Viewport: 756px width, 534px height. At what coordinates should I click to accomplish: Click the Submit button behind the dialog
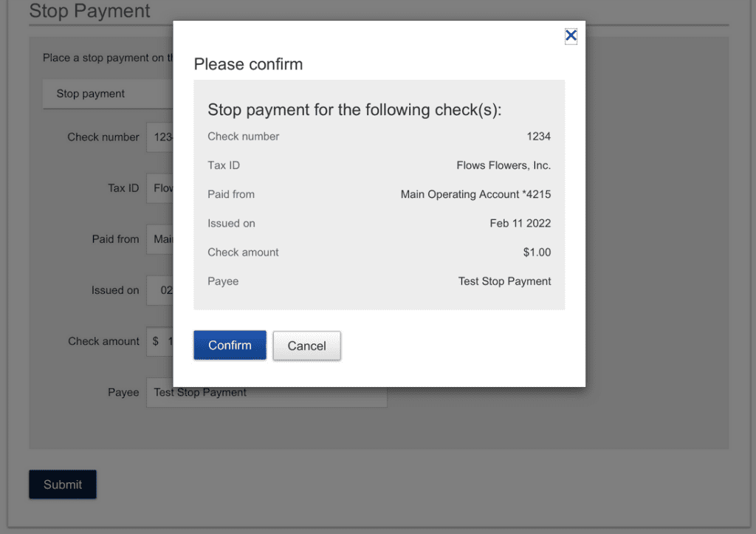coord(63,485)
